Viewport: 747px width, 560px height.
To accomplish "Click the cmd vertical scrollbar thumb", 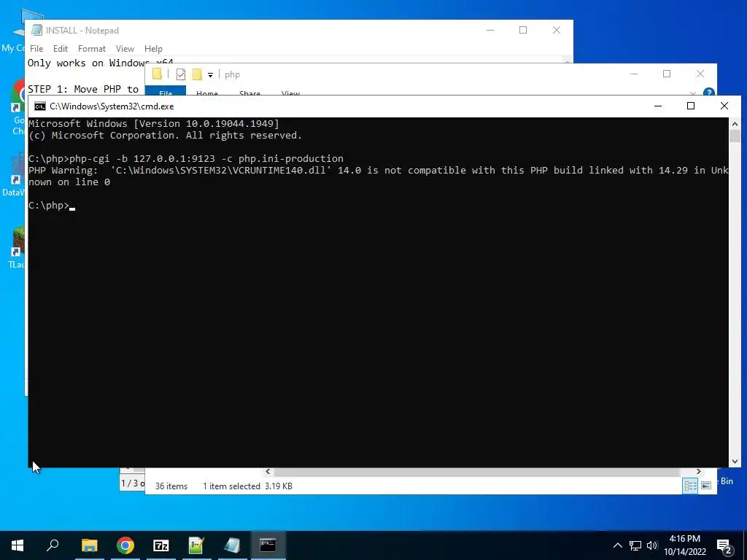I will coord(735,136).
